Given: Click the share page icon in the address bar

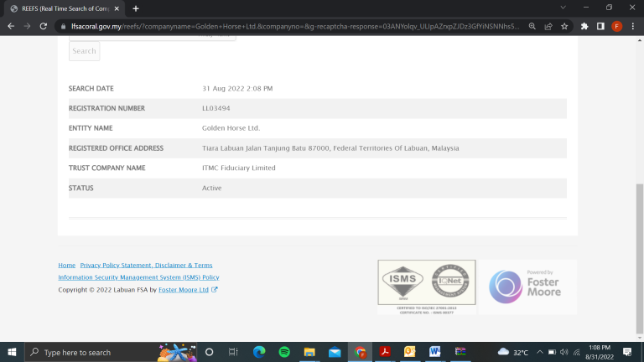Looking at the screenshot, I should (x=548, y=26).
